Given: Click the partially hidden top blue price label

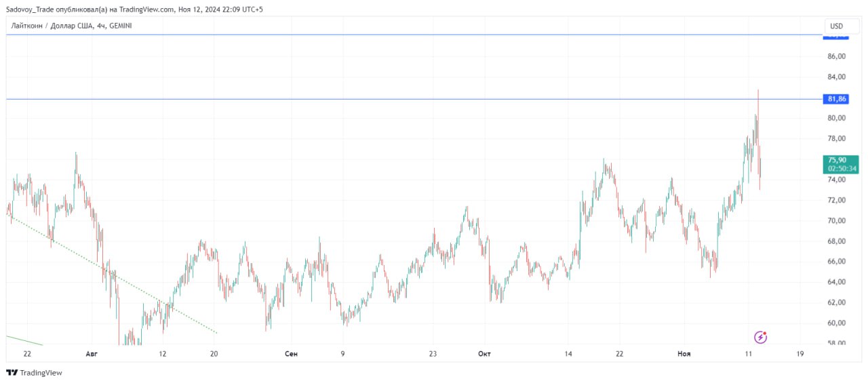Looking at the screenshot, I should point(836,36).
